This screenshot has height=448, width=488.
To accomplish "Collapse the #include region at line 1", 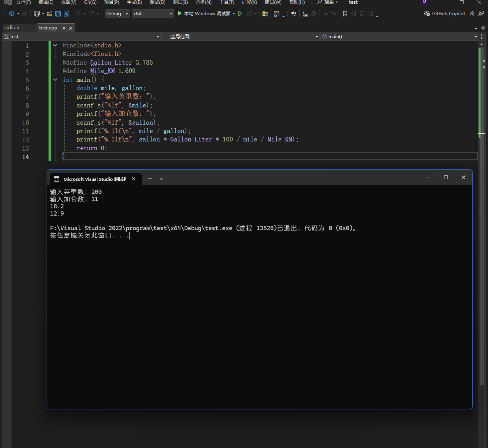I will click(55, 45).
